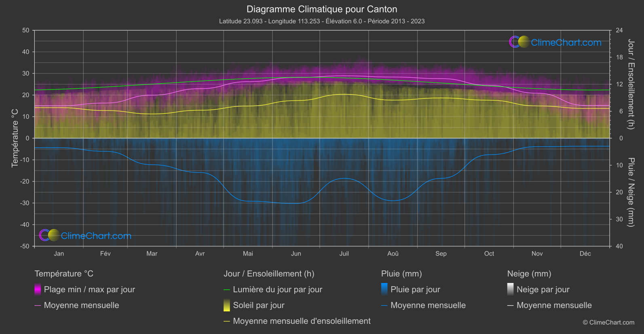
Task: Click the right axis title 'Jour / Ensoleillement (h)'
Action: (631, 84)
